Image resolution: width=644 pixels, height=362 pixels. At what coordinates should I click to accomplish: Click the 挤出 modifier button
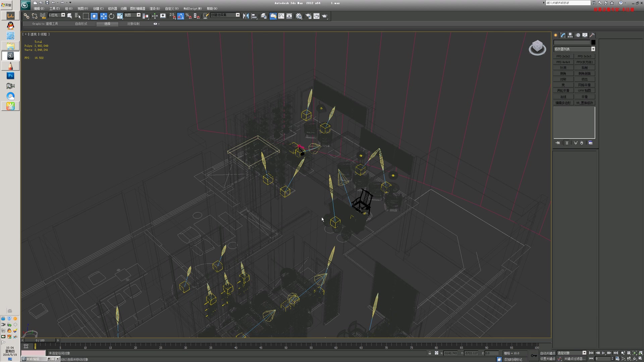tap(585, 79)
